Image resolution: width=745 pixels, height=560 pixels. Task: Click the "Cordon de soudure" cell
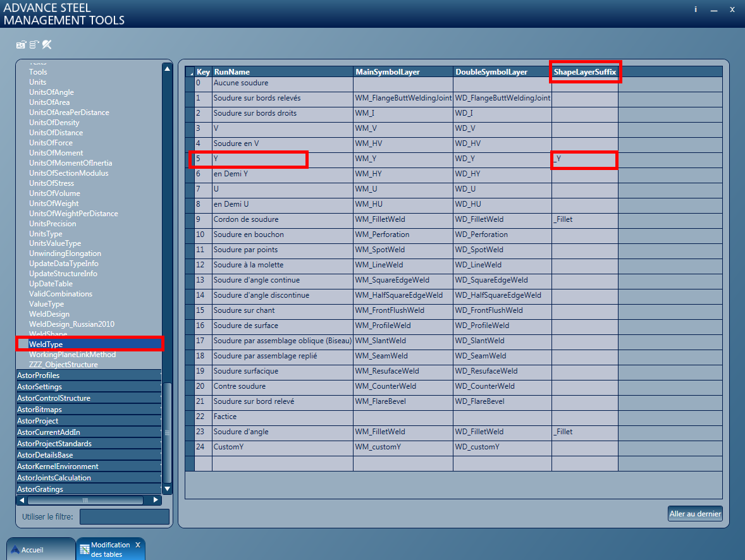[x=282, y=220]
